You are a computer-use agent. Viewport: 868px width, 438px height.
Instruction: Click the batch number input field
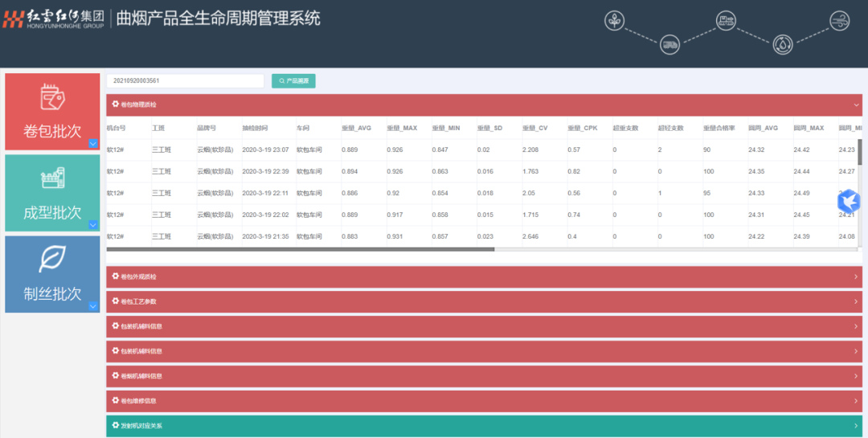point(185,81)
